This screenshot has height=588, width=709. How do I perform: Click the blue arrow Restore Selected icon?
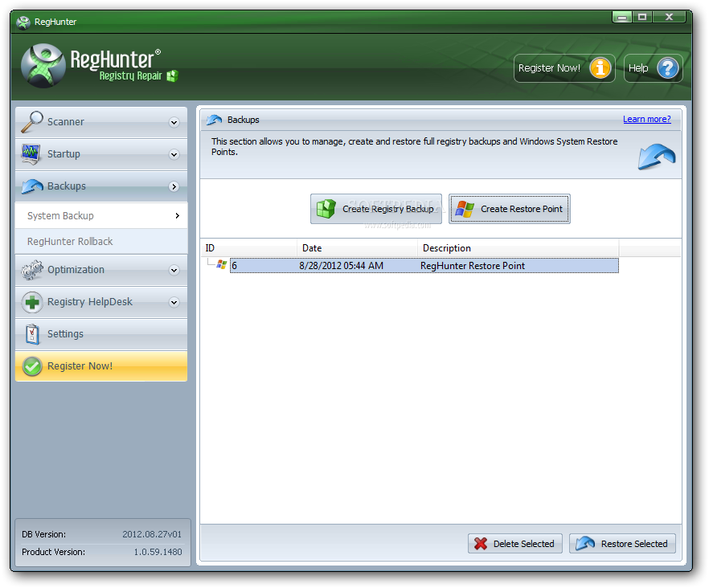(585, 543)
